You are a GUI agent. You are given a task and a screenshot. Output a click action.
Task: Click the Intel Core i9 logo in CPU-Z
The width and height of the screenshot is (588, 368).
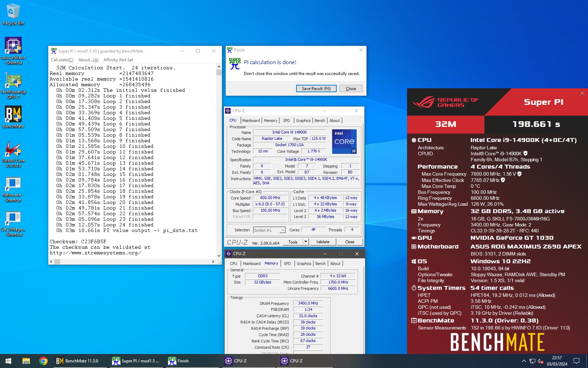pyautogui.click(x=344, y=142)
